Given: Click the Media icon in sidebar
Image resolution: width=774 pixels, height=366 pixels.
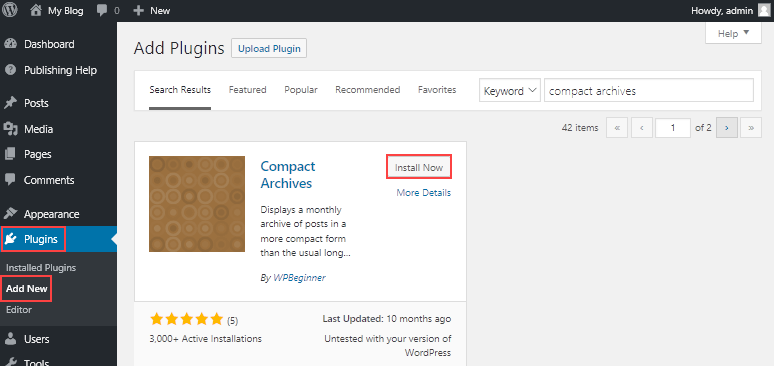Looking at the screenshot, I should [10, 129].
